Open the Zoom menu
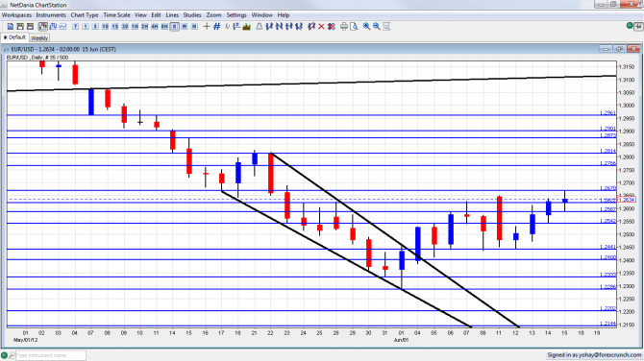 (x=213, y=14)
